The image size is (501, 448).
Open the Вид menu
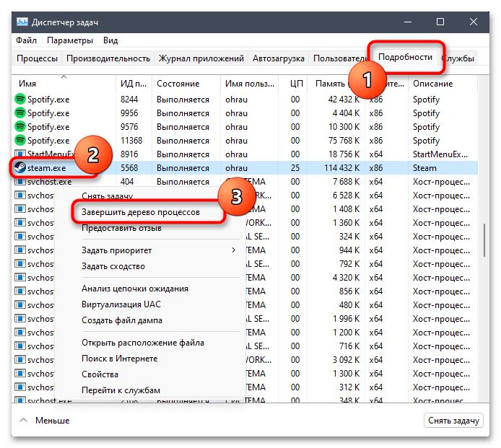pyautogui.click(x=110, y=40)
